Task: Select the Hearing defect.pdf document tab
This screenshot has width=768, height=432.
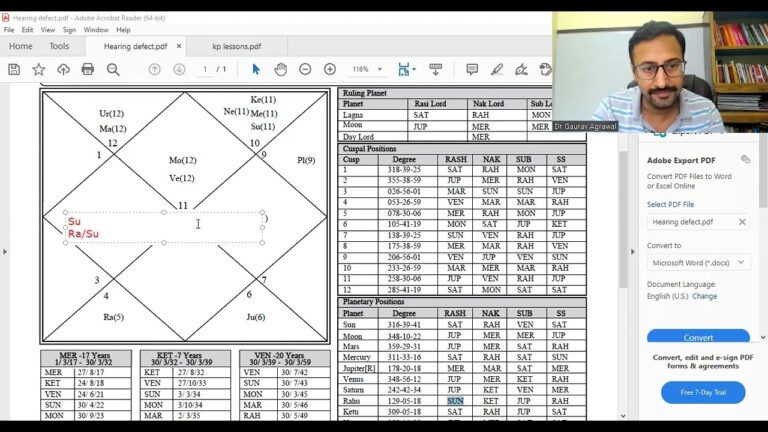Action: (135, 46)
